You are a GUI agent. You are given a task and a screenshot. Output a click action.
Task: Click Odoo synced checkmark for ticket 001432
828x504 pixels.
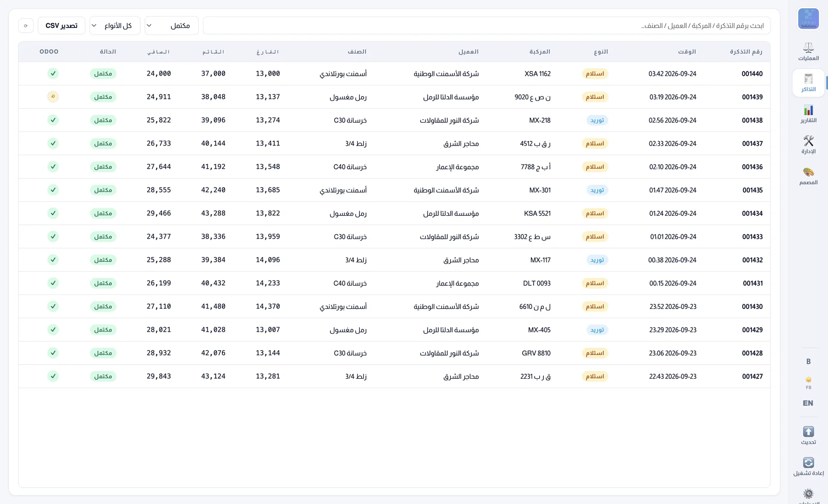point(53,260)
